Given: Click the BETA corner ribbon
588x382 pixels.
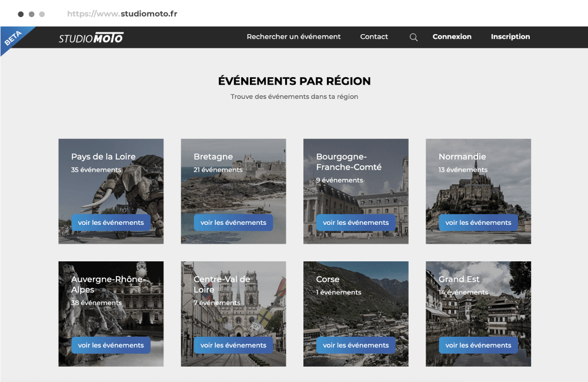Looking at the screenshot, I should pyautogui.click(x=13, y=38).
